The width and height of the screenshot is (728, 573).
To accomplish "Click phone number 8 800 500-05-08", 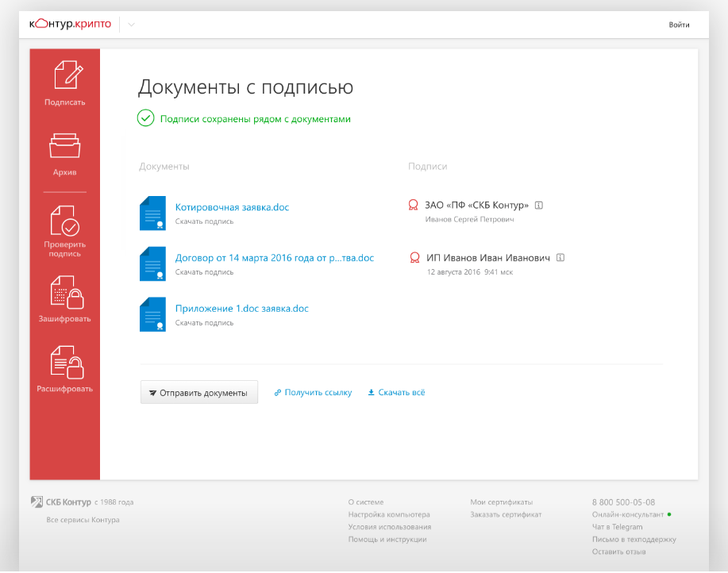I will tap(623, 502).
